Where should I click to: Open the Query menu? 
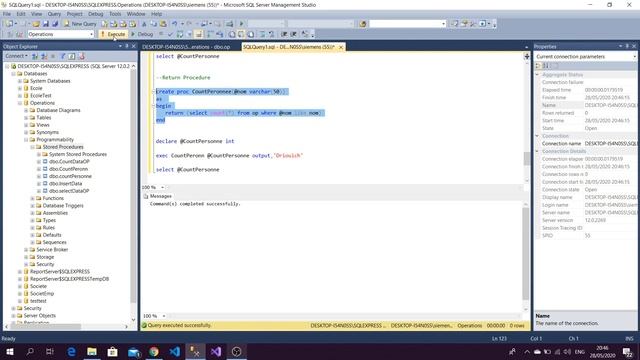point(54,14)
